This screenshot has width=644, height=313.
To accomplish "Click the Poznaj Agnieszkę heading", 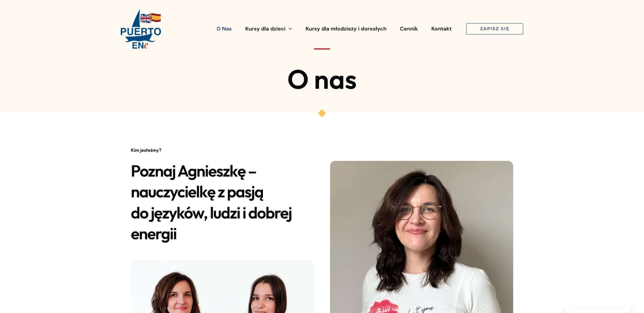I will click(211, 202).
